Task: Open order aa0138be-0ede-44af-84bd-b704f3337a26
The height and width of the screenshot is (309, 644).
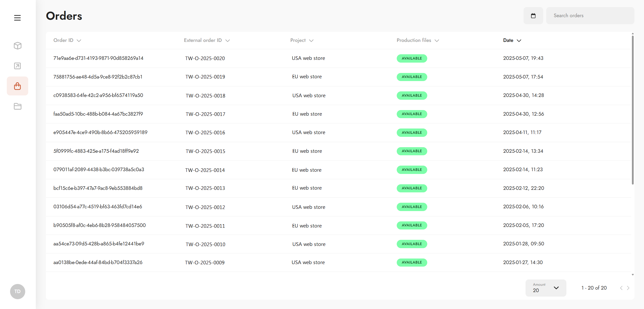Action: [x=98, y=263]
